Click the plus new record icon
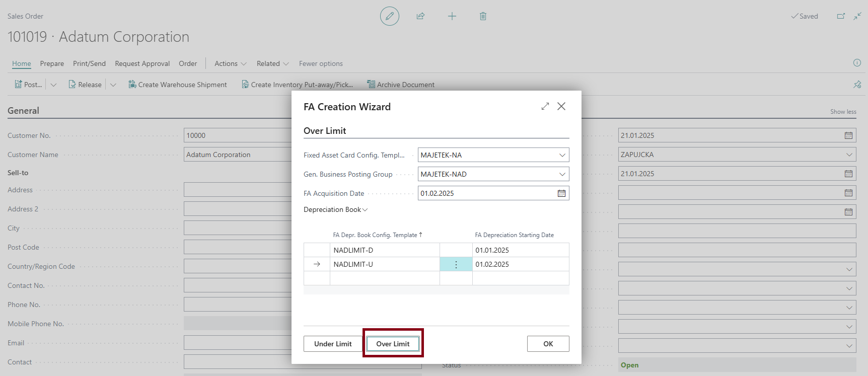The height and width of the screenshot is (376, 868). (452, 16)
